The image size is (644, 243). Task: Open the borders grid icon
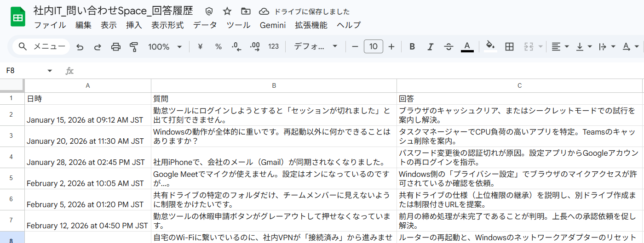click(509, 46)
